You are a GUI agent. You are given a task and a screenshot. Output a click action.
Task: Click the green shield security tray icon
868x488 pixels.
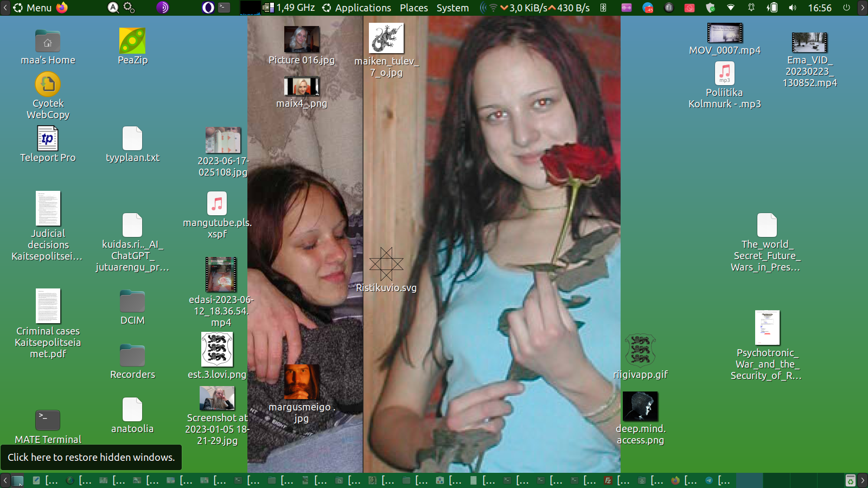point(710,8)
